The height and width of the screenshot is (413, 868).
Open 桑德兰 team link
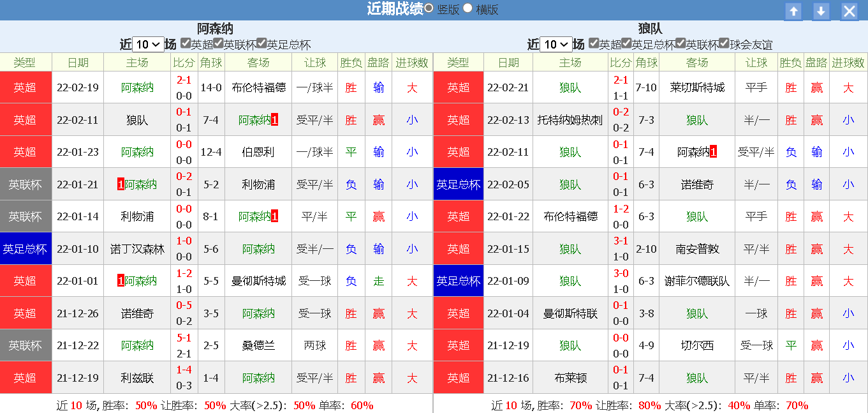258,345
